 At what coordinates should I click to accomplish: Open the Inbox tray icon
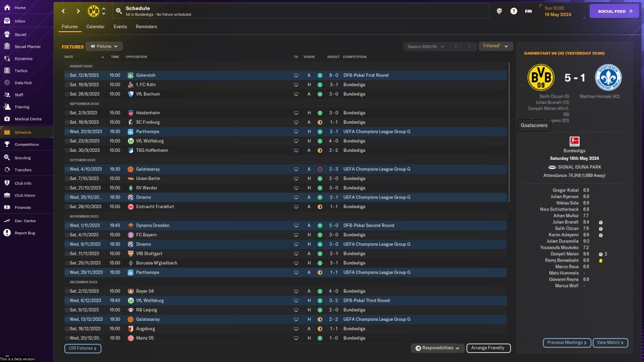pos(7,21)
